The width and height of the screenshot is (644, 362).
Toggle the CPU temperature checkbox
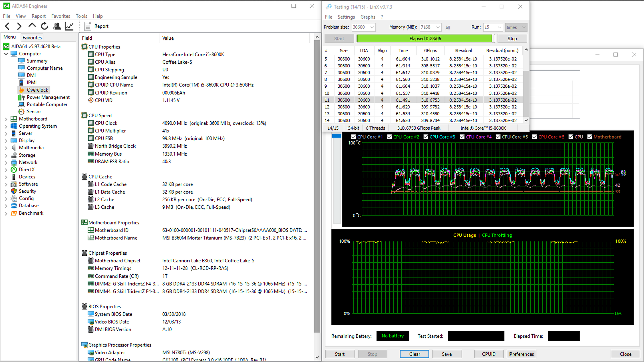tap(571, 137)
